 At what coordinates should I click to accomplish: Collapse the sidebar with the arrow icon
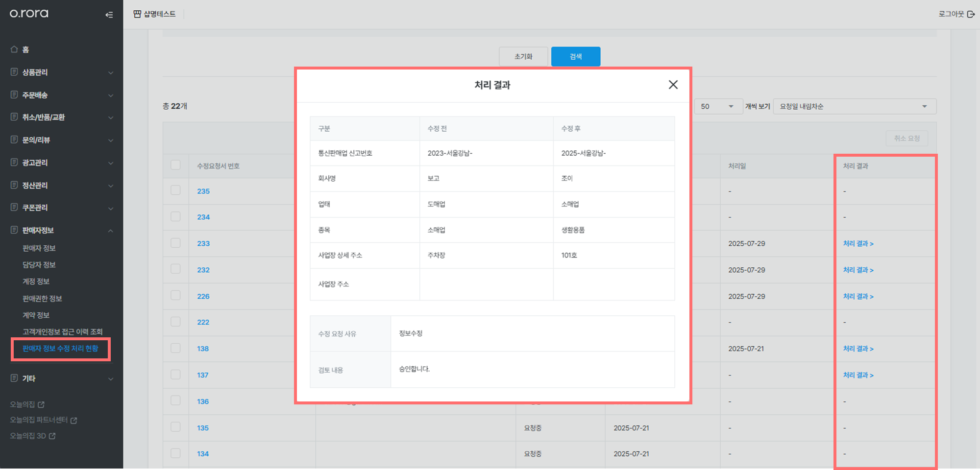coord(109,15)
